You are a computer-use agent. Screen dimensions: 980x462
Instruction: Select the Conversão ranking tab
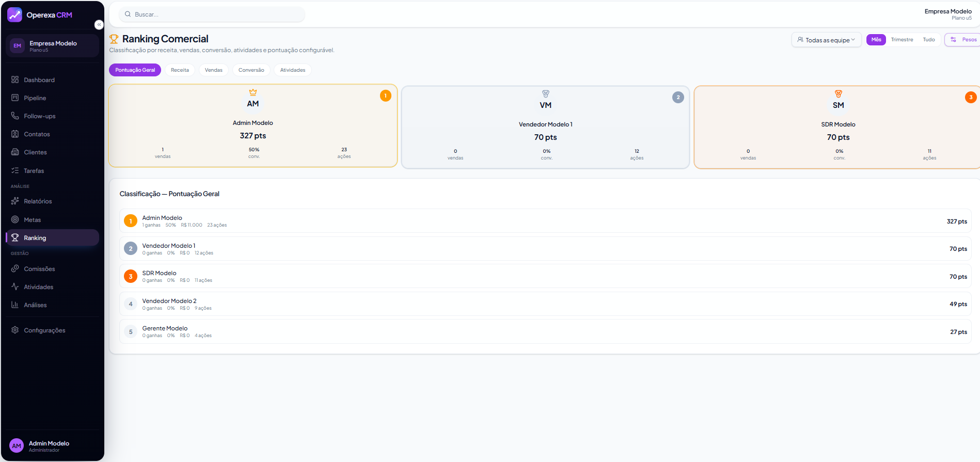(251, 70)
